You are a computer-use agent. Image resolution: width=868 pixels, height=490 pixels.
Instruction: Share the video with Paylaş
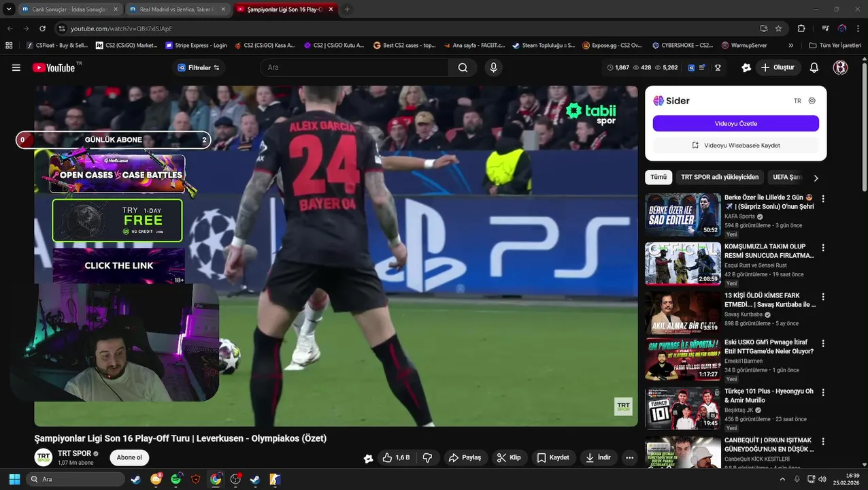tap(465, 457)
